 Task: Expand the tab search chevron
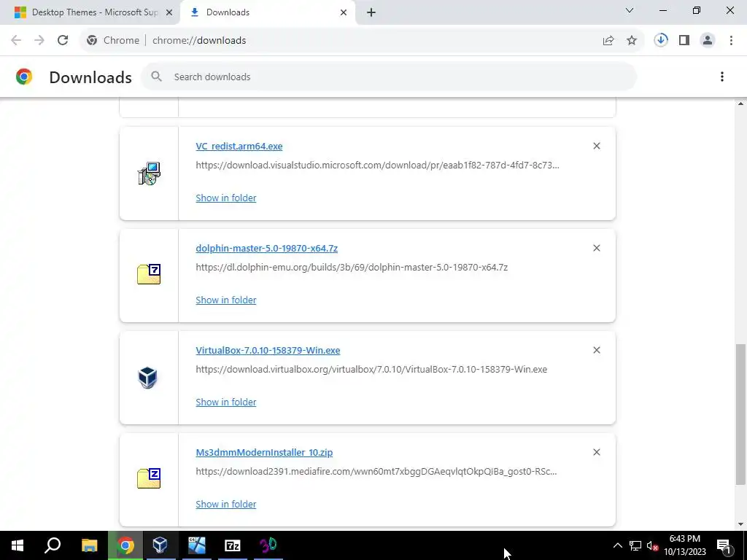click(x=630, y=10)
